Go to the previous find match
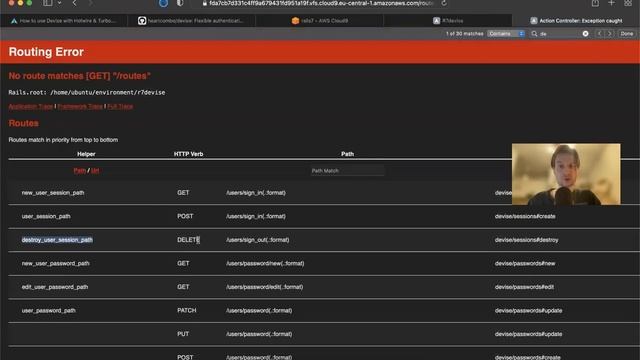640x360 pixels. 600,33
